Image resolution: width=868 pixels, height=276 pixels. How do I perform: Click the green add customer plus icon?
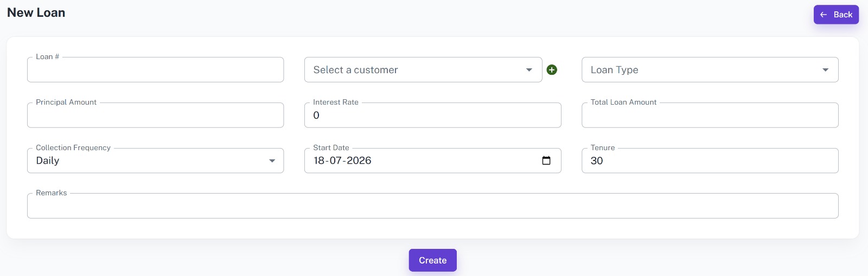(552, 69)
